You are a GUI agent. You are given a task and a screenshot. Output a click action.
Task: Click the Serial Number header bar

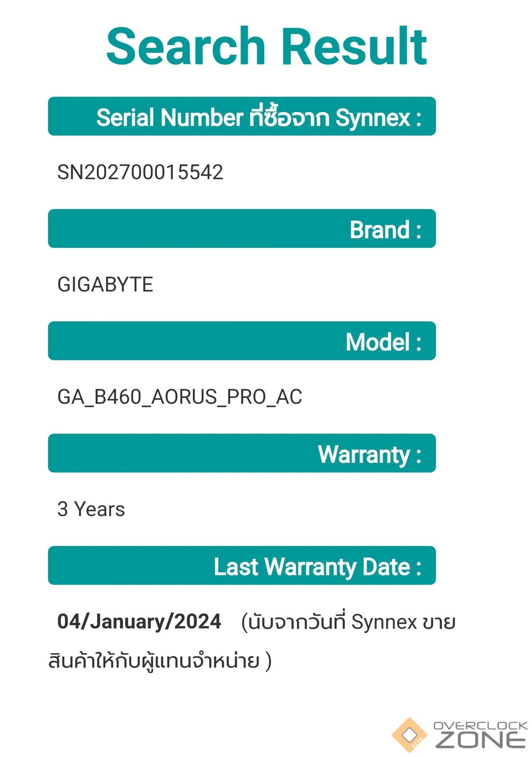(x=242, y=117)
